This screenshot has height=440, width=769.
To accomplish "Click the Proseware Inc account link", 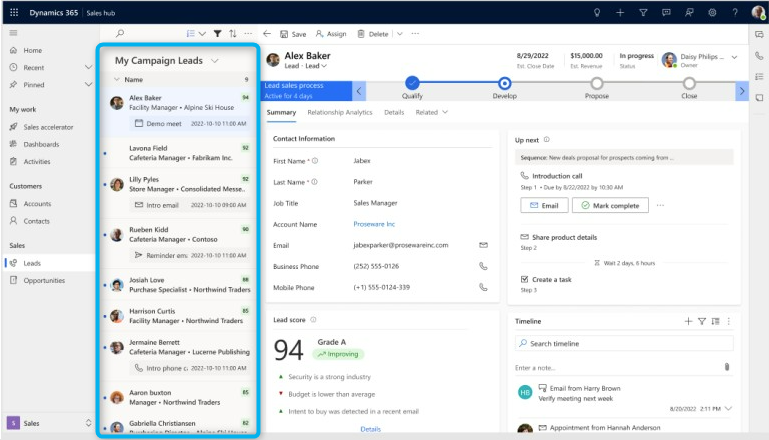I will 374,224.
